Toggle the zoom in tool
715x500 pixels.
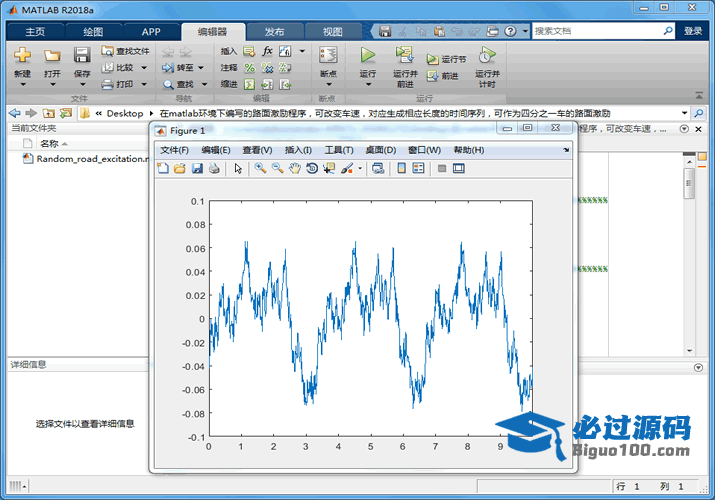click(x=260, y=168)
